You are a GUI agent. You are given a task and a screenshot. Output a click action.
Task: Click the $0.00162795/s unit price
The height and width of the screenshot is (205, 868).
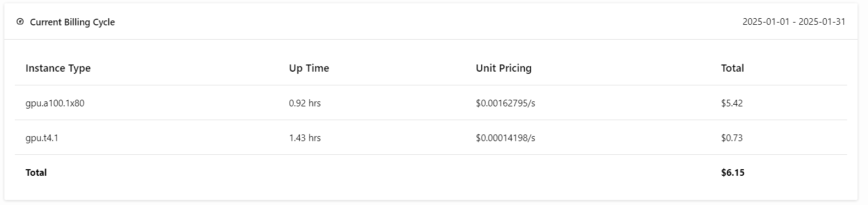(x=506, y=103)
